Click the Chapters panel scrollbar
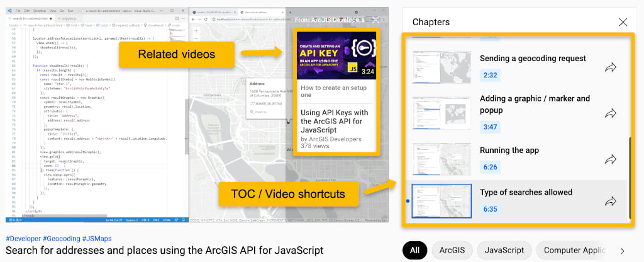Screen dimensions: 644x262 click(x=630, y=177)
